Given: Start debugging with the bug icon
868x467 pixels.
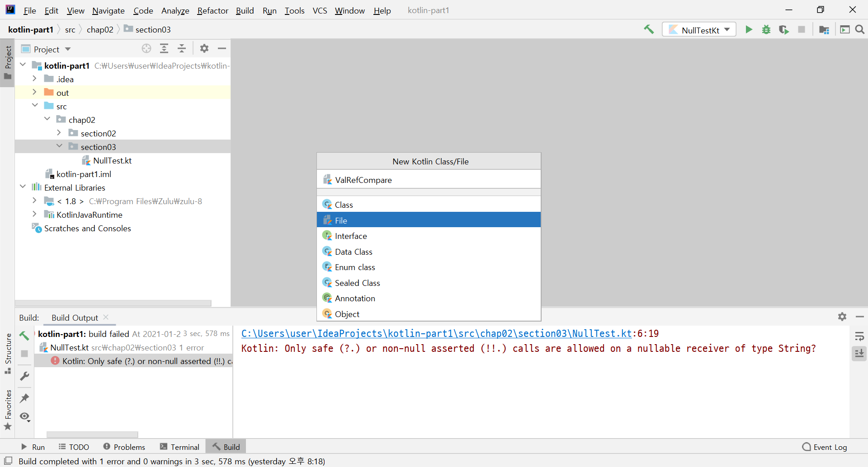Looking at the screenshot, I should 766,29.
